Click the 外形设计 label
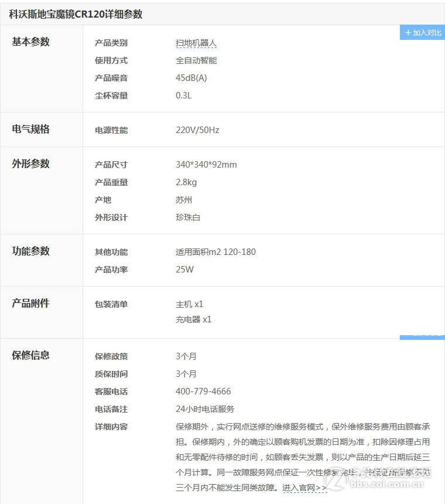 click(111, 217)
